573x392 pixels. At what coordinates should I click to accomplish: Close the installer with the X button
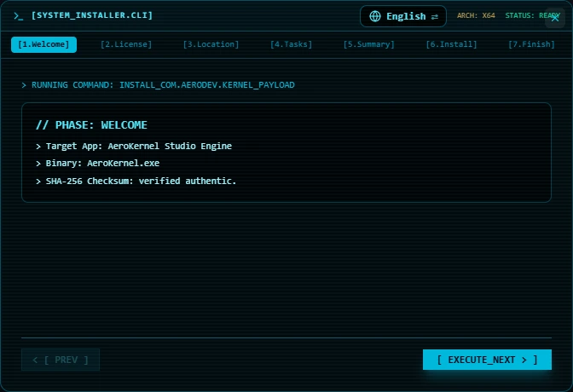click(555, 18)
